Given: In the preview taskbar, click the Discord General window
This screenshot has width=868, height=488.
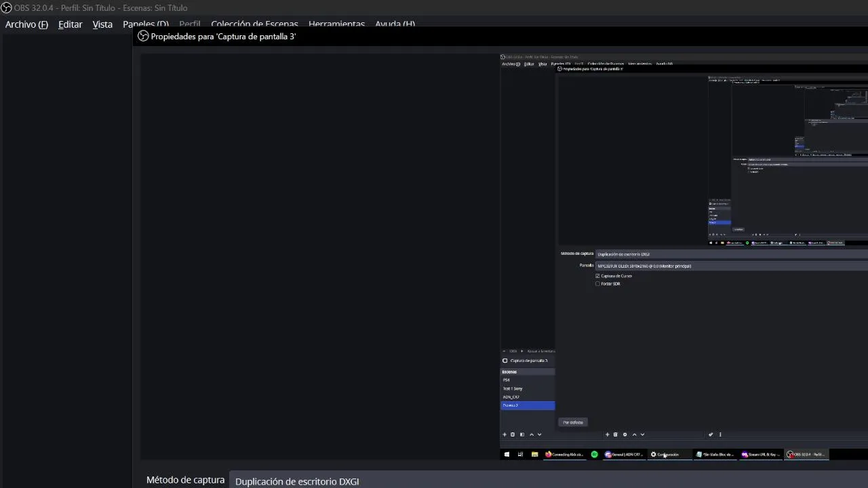Looking at the screenshot, I should point(624,454).
